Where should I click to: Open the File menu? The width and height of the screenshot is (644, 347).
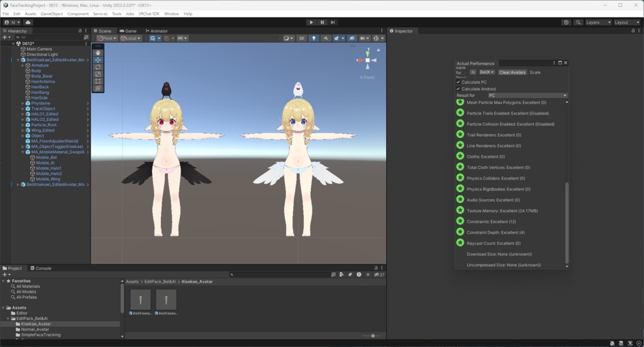pyautogui.click(x=6, y=14)
